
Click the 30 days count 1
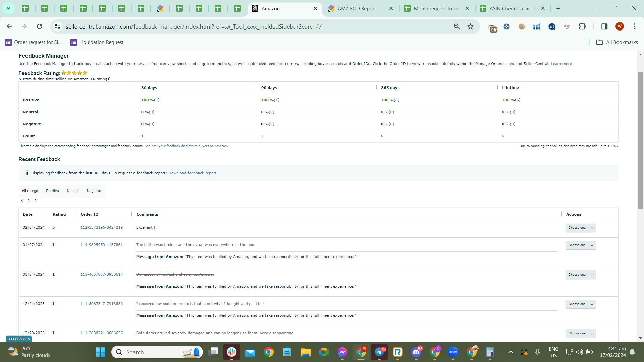pos(142,136)
